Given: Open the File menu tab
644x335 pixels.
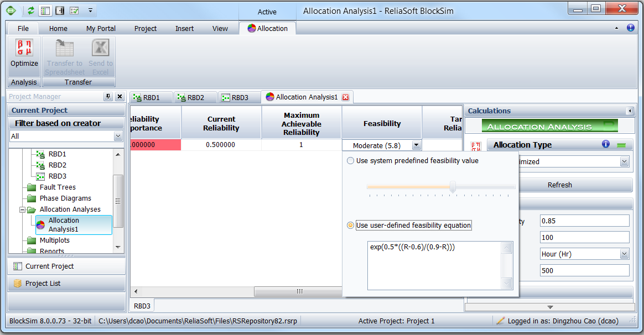Looking at the screenshot, I should tap(23, 28).
